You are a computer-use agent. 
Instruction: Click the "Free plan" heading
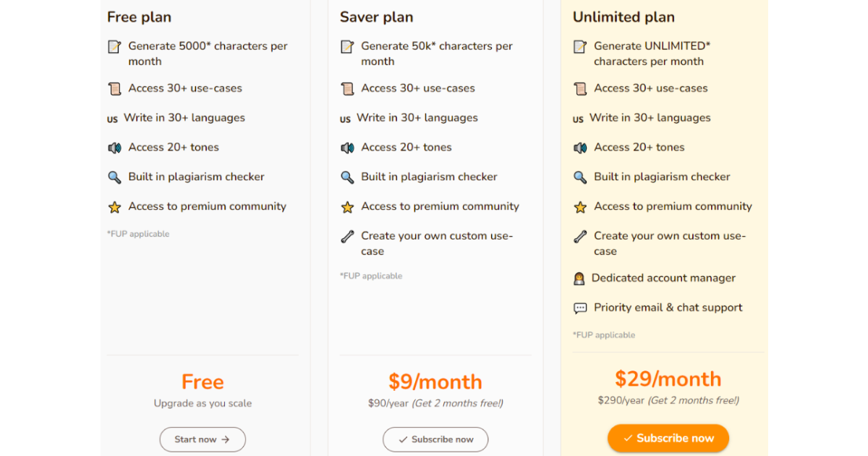(139, 17)
